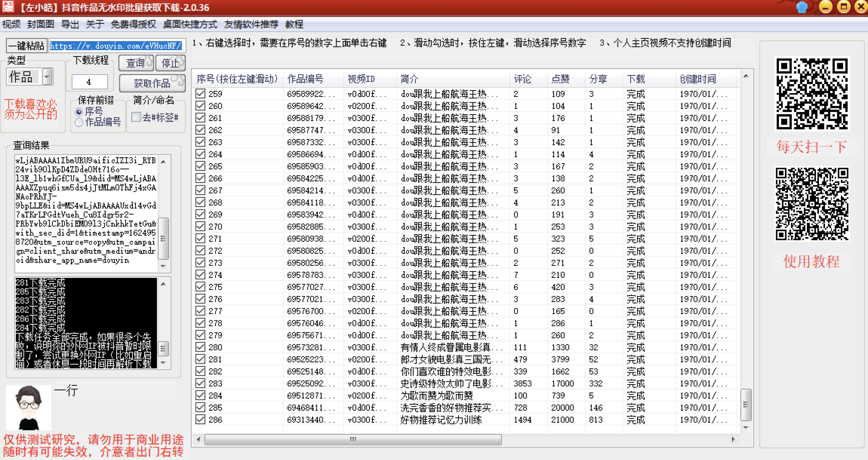Open the skin (shirt) icon in title bar
Image resolution: width=868 pixels, height=460 pixels.
click(802, 7)
